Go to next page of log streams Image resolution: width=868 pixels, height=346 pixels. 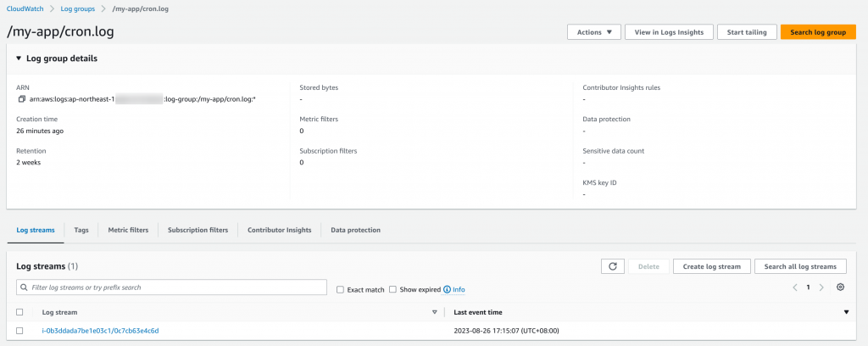(821, 287)
